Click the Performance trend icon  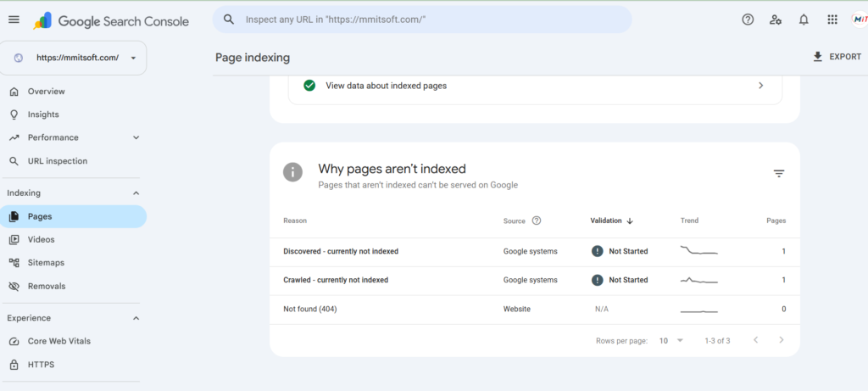[14, 137]
